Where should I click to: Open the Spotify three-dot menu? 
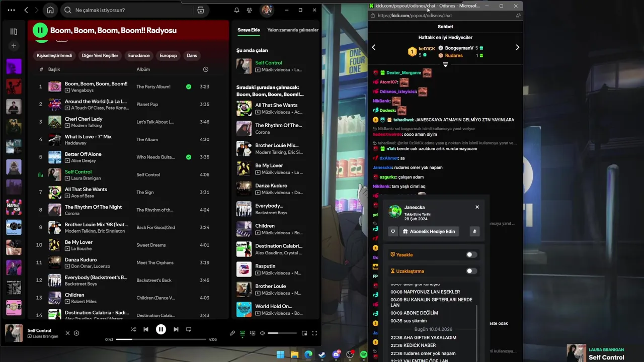pos(10,10)
